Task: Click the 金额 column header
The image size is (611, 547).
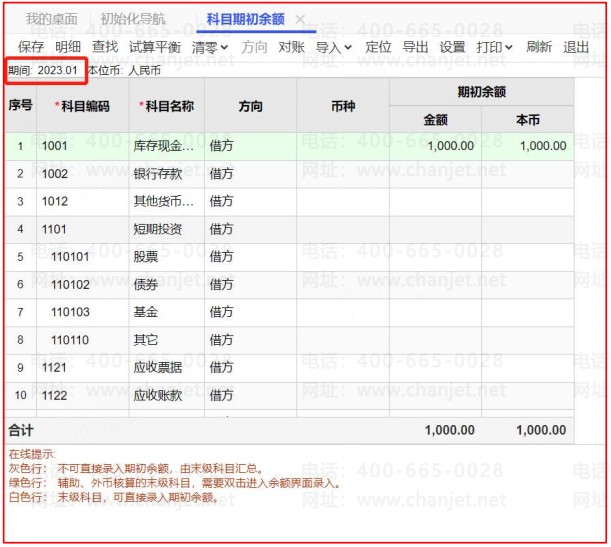Action: 435,120
